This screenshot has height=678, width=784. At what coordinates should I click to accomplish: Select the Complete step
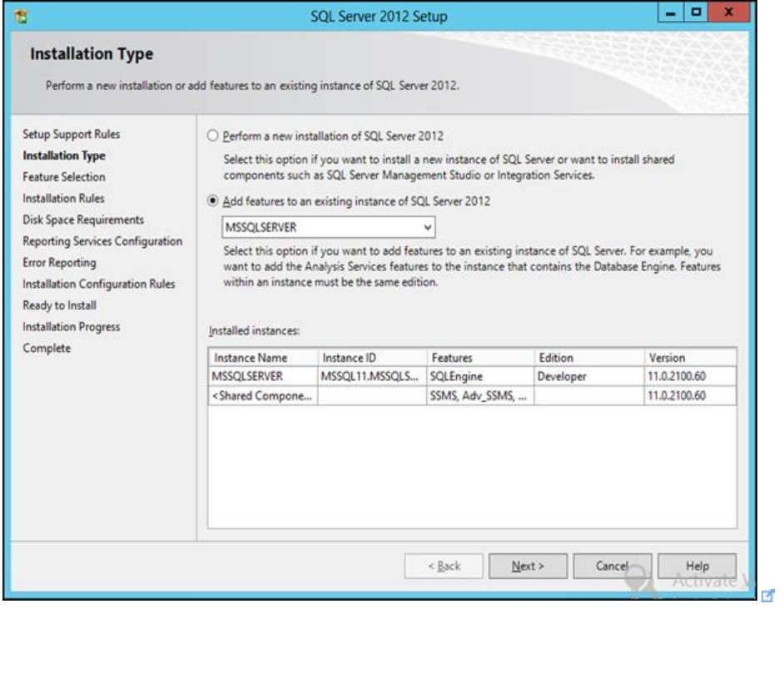(47, 349)
